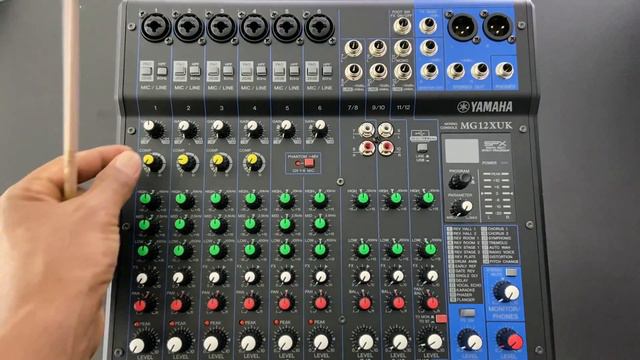
Task: Click the 7/8 channel red BAL knob
Action: [364, 303]
